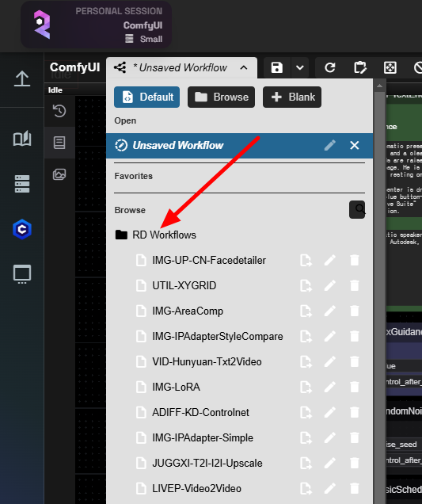This screenshot has height=504, width=422.
Task: Delete JUGGXI-T2I-I2I-Upscale with trash icon
Action: (355, 463)
